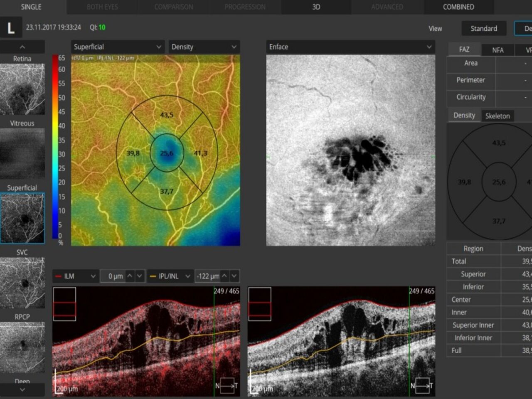Open the Density map type dropdown
Screen dimensions: 532x399
pos(204,47)
